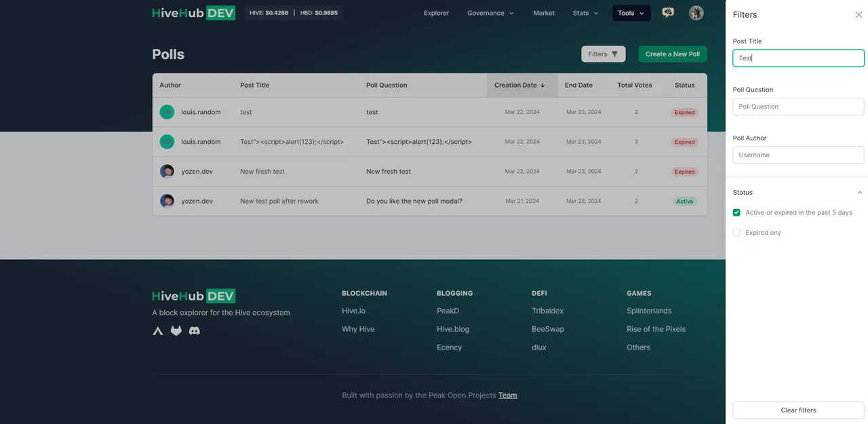Open the GitLab icon in footer
This screenshot has height=424, width=868.
click(176, 331)
